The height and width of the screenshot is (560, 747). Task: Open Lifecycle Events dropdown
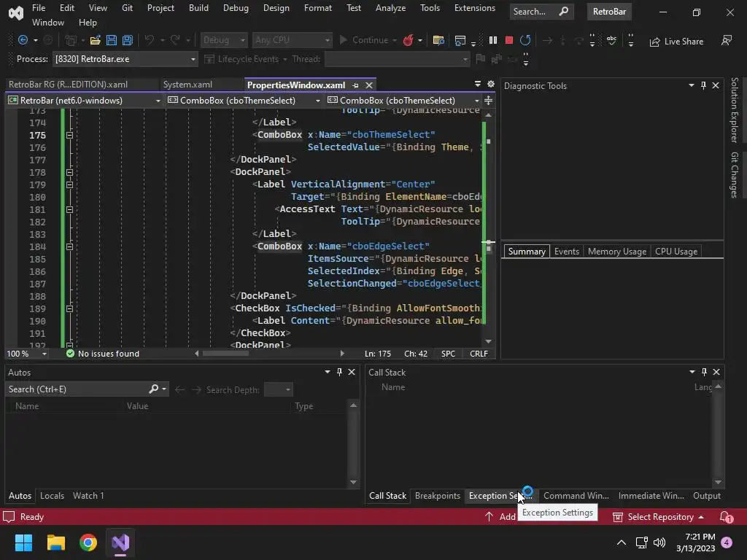pos(246,59)
